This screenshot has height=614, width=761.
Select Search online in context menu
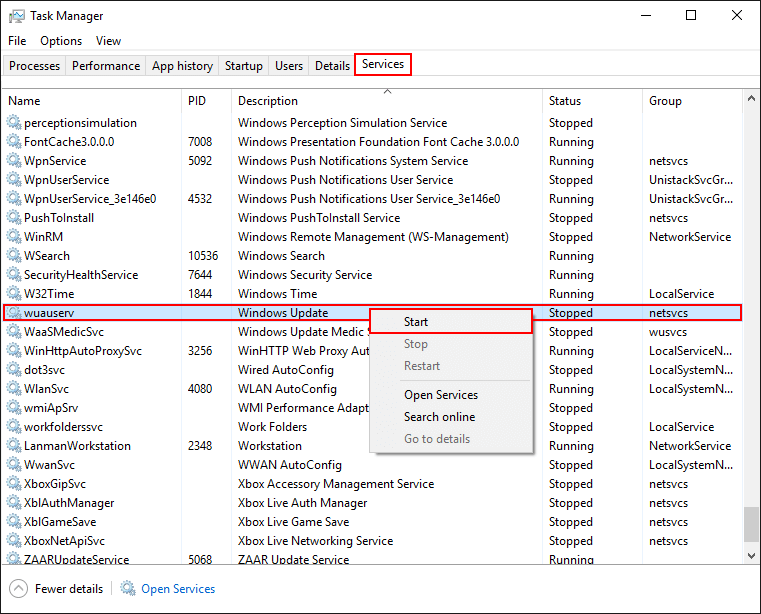pos(451,416)
